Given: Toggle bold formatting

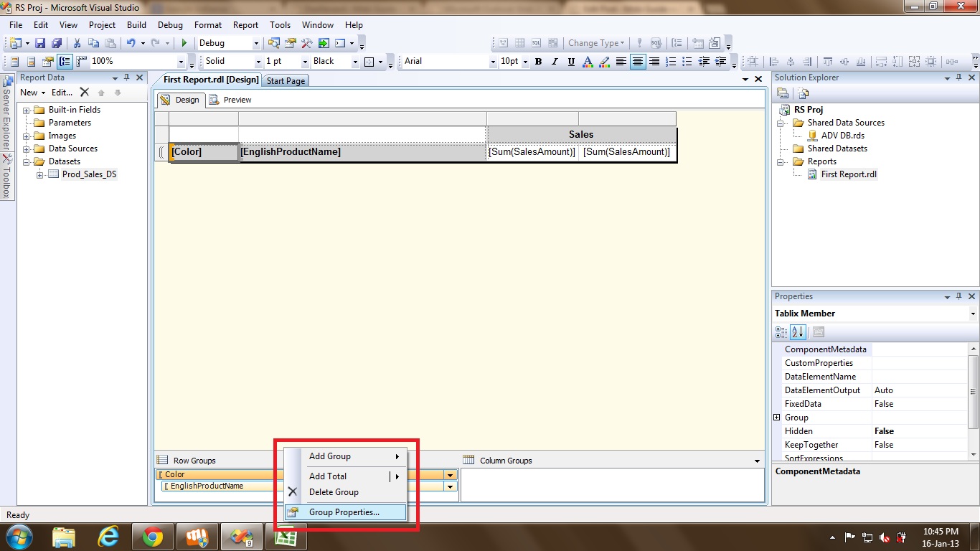Looking at the screenshot, I should tap(539, 62).
